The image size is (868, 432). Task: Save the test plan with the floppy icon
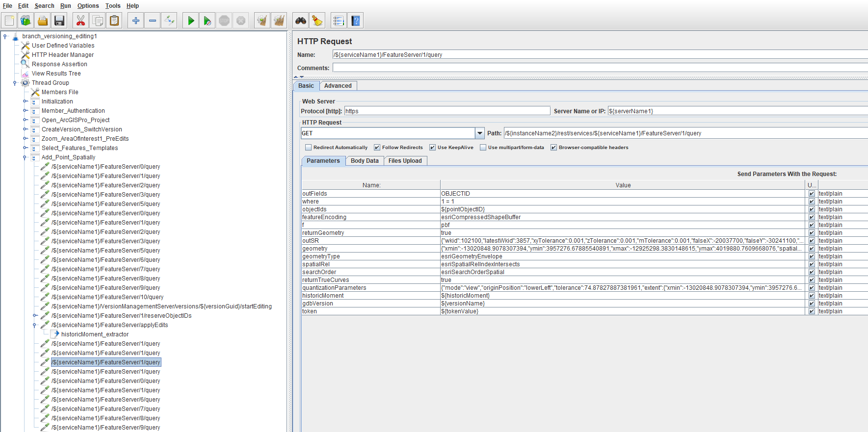tap(59, 21)
